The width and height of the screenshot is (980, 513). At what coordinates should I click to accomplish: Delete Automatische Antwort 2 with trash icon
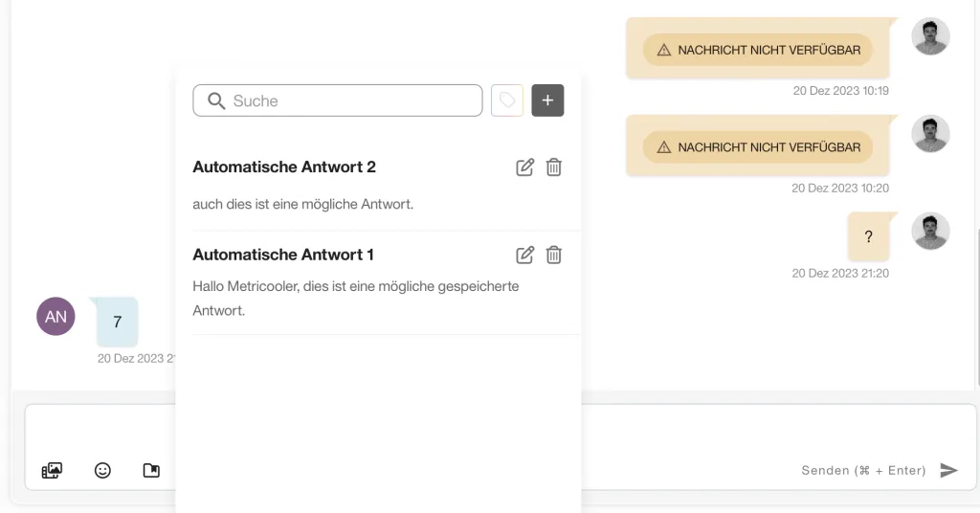coord(553,167)
